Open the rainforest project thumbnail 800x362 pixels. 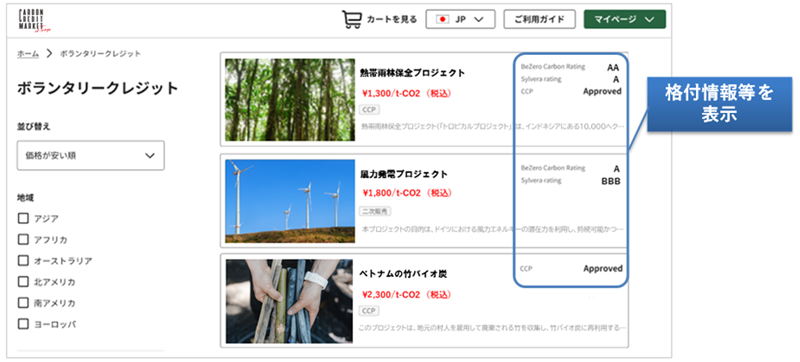[x=290, y=100]
